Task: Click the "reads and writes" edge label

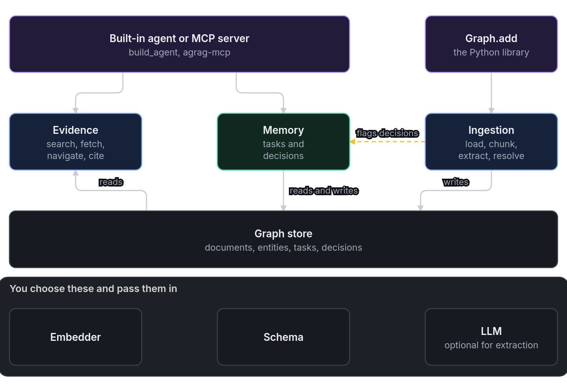Action: tap(324, 190)
